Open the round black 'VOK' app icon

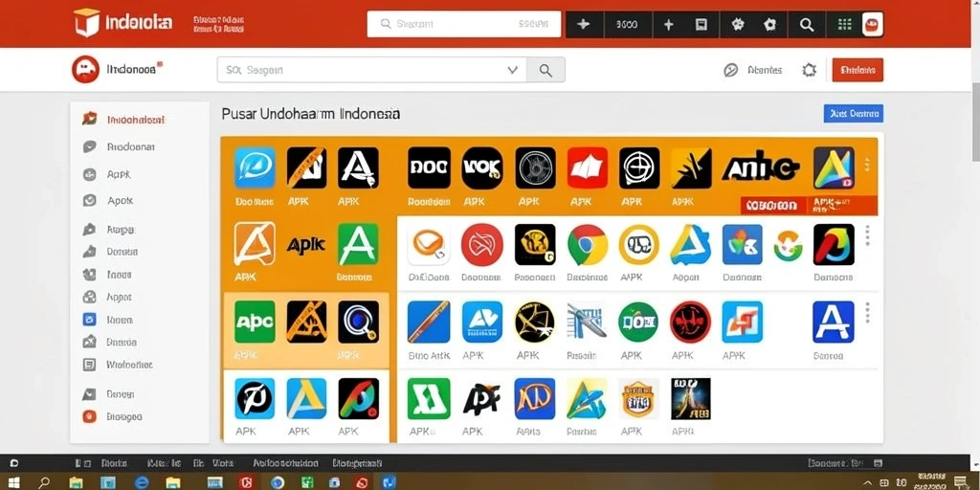[x=482, y=167]
